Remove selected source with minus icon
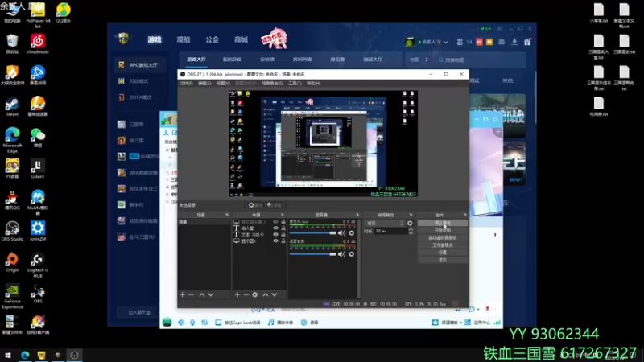The width and height of the screenshot is (644, 362). [246, 294]
